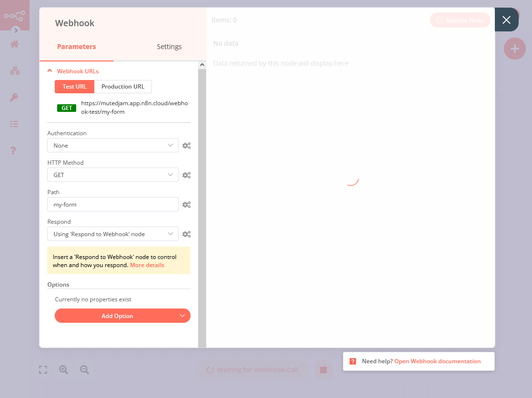532x398 pixels.
Task: Open the Executions list icon in sidebar
Action: tap(14, 124)
